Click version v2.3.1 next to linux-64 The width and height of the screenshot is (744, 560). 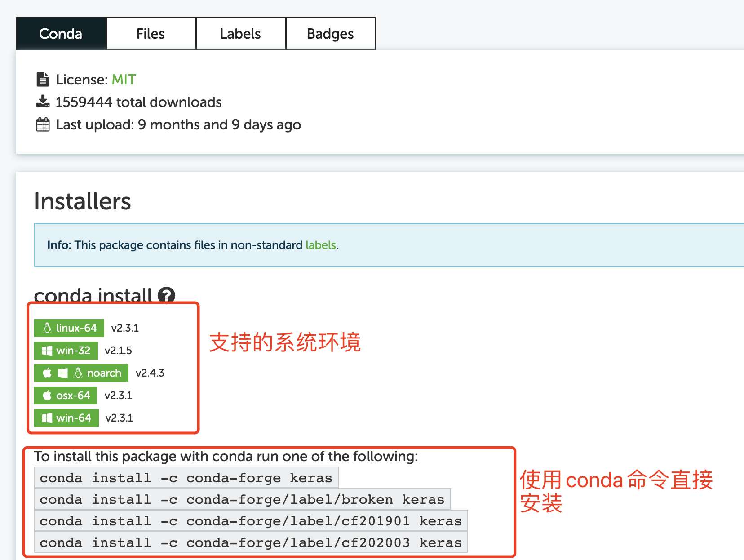(125, 328)
